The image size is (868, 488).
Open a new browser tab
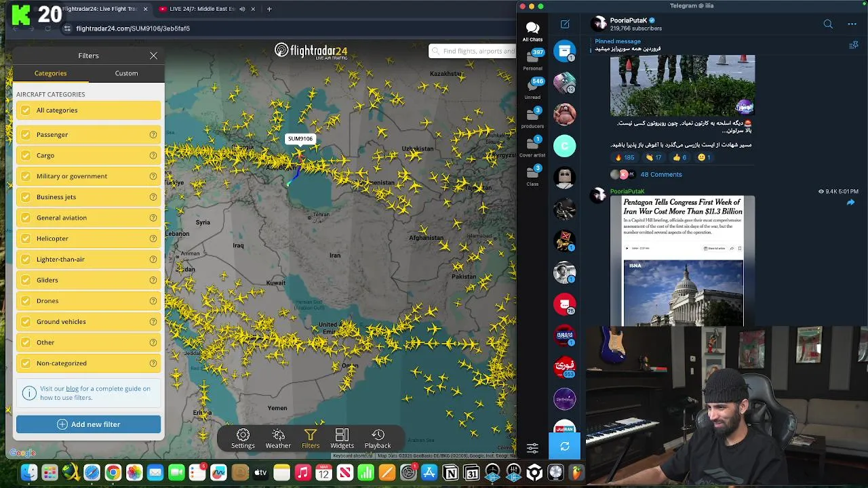(269, 9)
